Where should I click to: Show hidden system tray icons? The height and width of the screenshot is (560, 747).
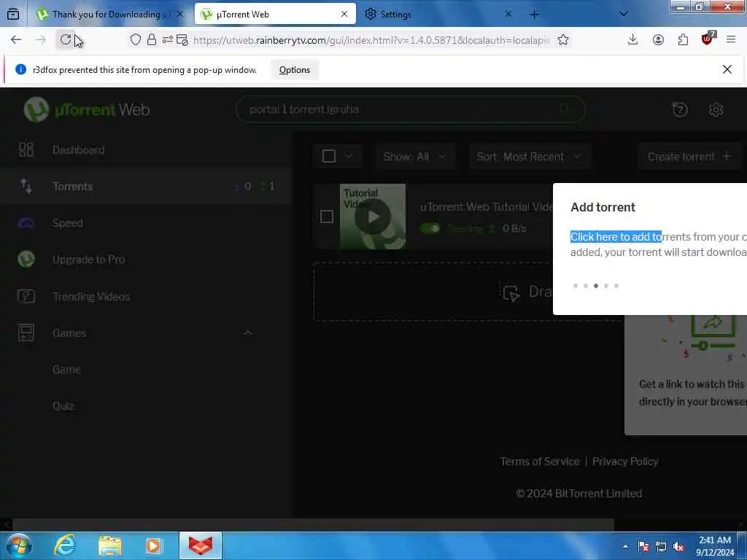[x=625, y=546]
